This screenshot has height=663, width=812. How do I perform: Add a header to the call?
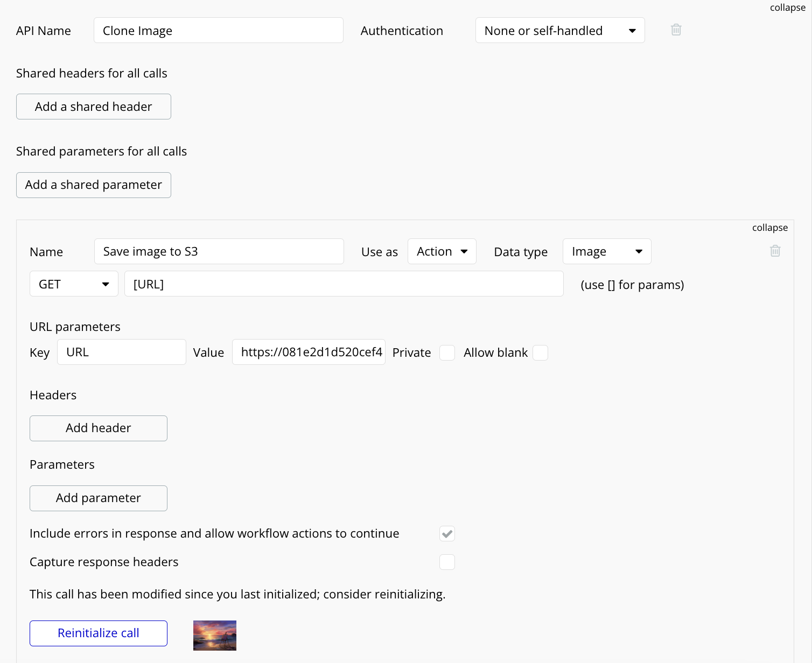coord(99,428)
